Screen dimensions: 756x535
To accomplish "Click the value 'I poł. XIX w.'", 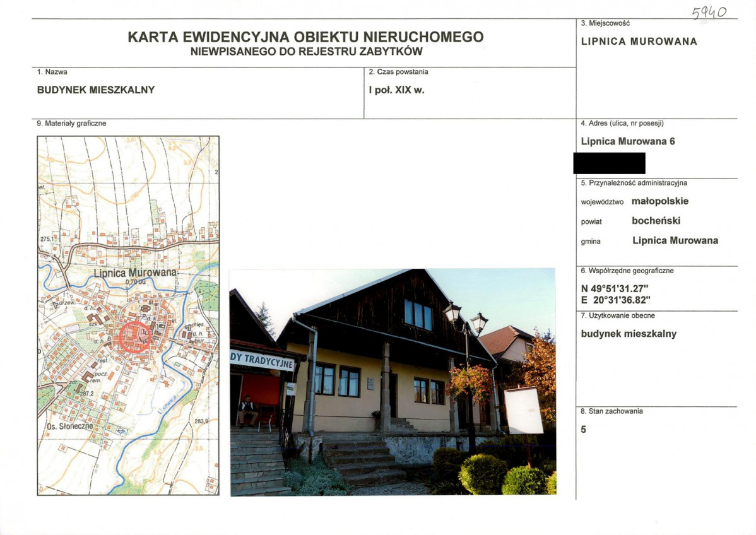I will coord(396,90).
